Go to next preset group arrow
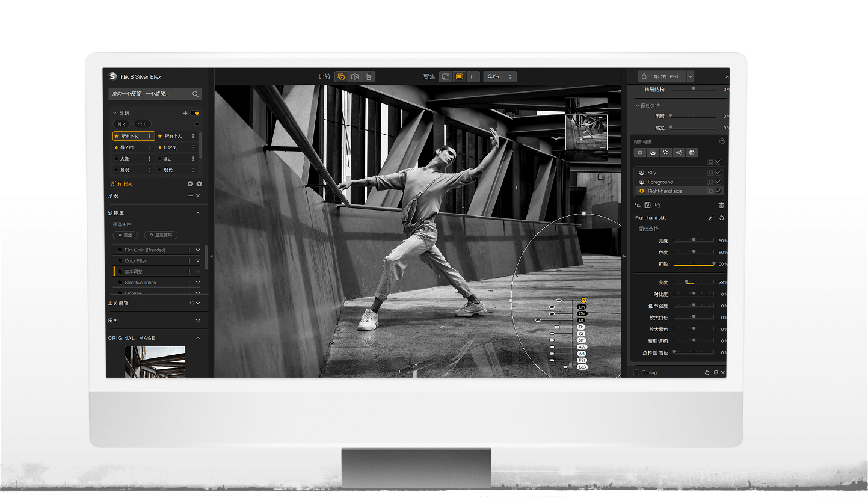 199,184
